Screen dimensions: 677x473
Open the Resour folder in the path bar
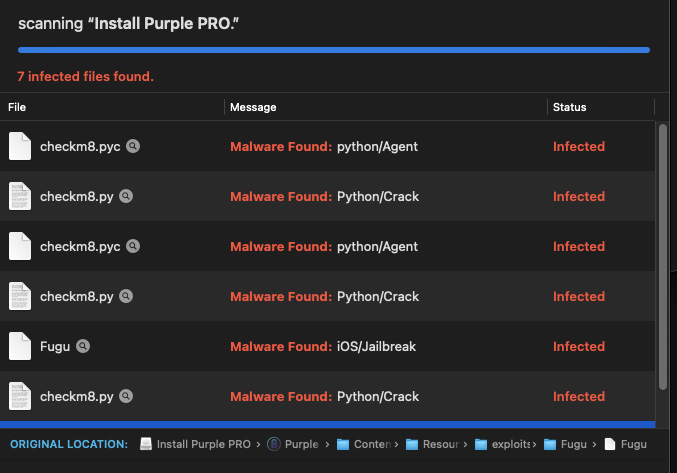pyautogui.click(x=431, y=444)
